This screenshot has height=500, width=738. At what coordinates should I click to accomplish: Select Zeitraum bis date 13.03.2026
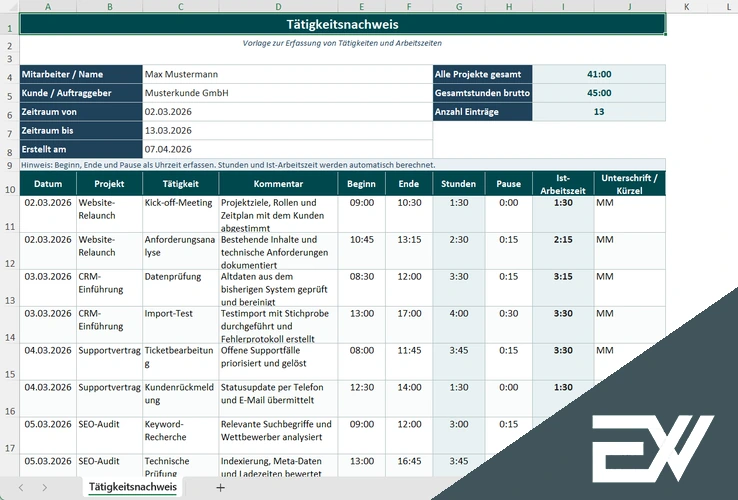coord(288,130)
